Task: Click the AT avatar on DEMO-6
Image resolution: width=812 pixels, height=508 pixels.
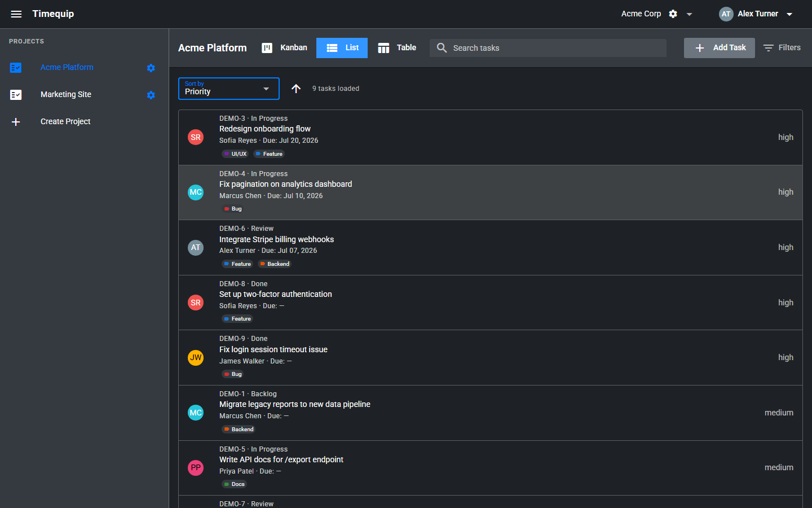Action: point(196,247)
